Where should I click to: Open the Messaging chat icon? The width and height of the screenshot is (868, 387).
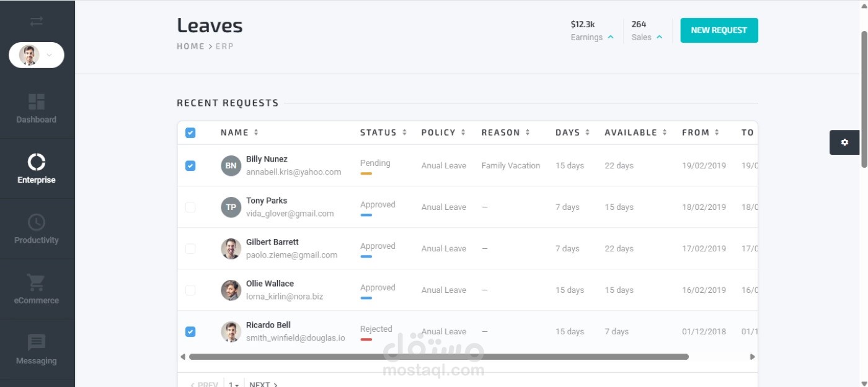click(37, 342)
